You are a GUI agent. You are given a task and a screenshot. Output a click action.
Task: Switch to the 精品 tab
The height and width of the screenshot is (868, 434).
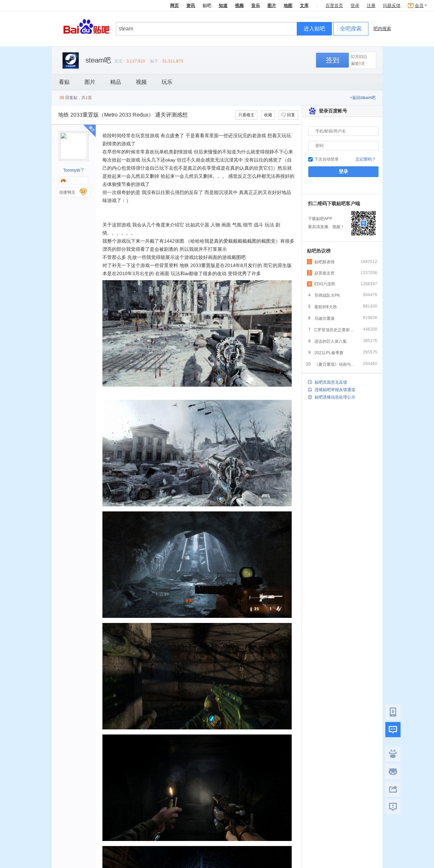[x=116, y=82]
